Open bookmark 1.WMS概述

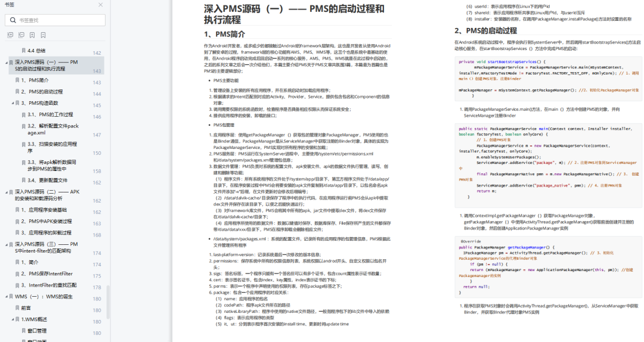tap(34, 319)
